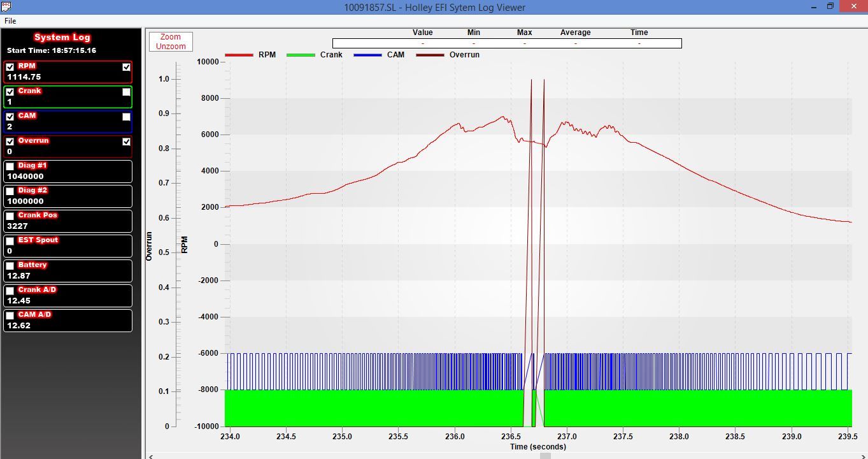Screen dimensions: 868x459
Task: Click the Zoom button
Action: 171,37
